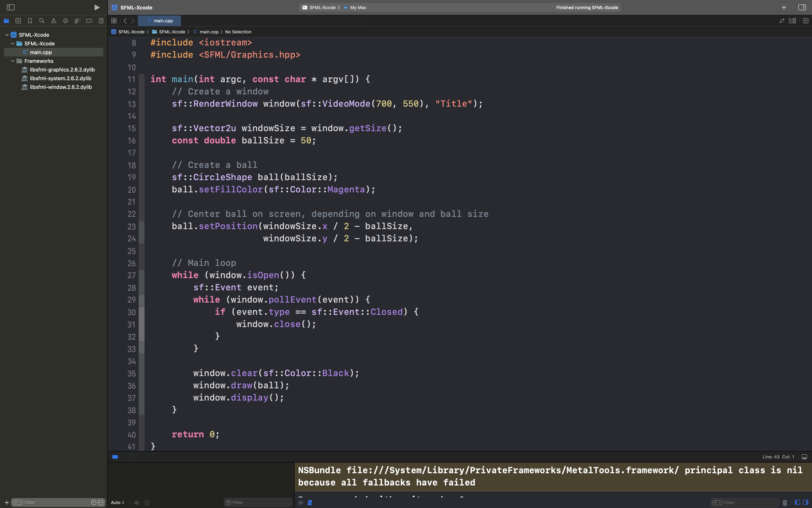Toggle the left navigator sidebar
The height and width of the screenshot is (508, 812).
tap(11, 7)
